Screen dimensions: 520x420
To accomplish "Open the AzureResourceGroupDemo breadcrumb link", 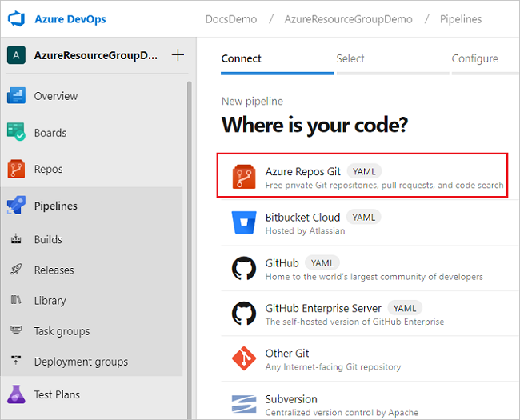I will point(348,19).
